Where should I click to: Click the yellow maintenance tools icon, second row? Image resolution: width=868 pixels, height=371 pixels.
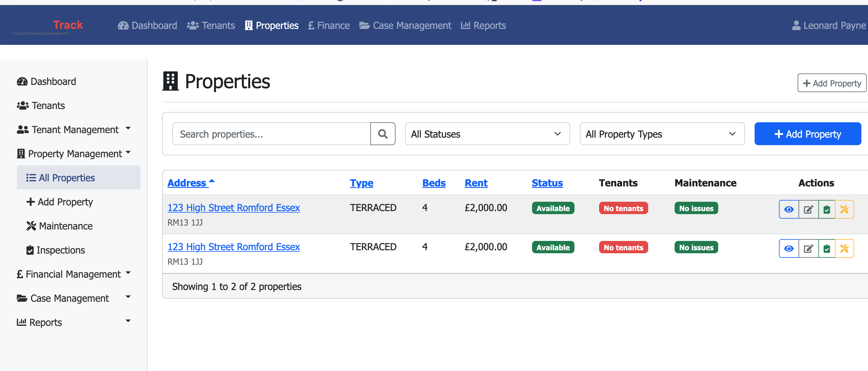845,248
